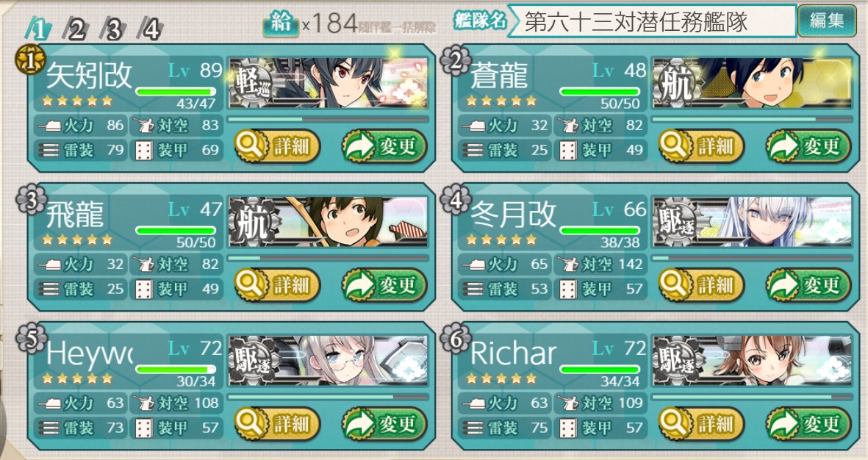
Task: Click 冬月改 destroyer portrait banner
Action: click(x=753, y=221)
